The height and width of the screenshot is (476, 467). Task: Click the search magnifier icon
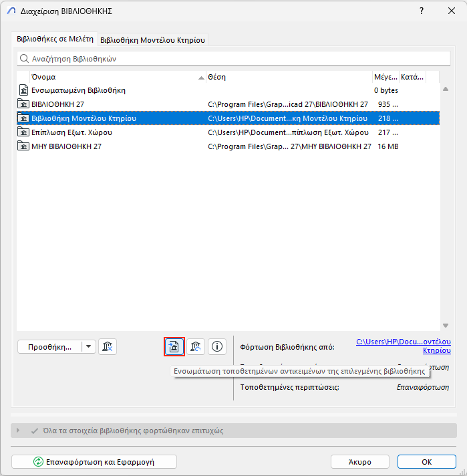(x=24, y=58)
